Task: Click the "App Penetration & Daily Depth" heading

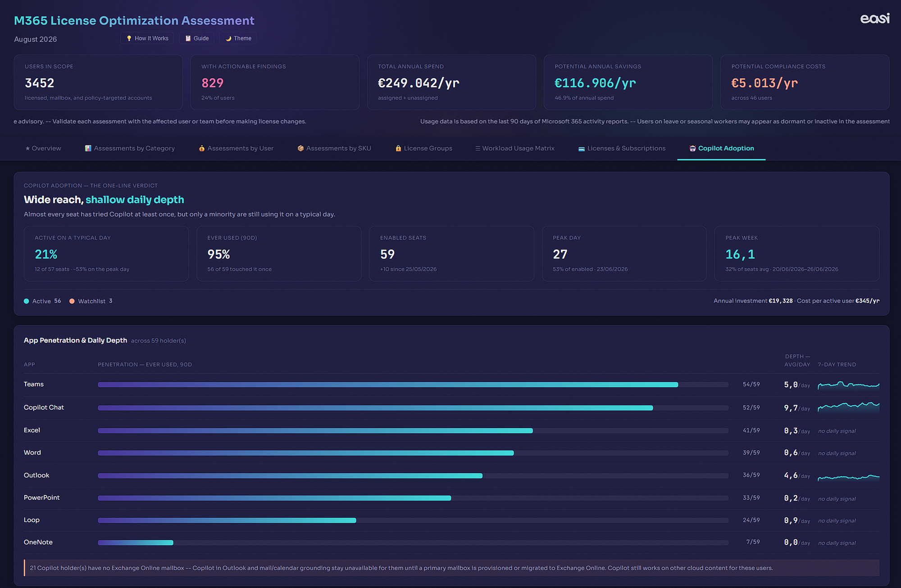Action: [75, 340]
